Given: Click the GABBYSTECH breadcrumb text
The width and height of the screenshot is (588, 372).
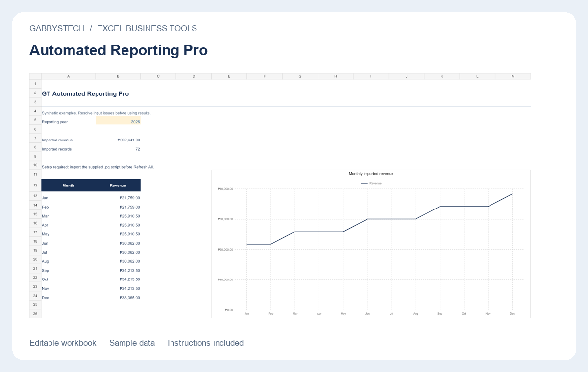Looking at the screenshot, I should (57, 28).
